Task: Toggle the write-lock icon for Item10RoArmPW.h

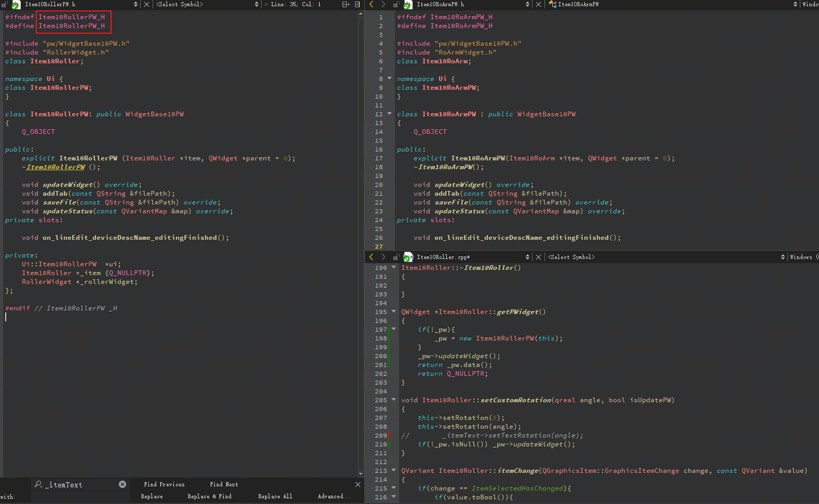Action: click(x=396, y=4)
